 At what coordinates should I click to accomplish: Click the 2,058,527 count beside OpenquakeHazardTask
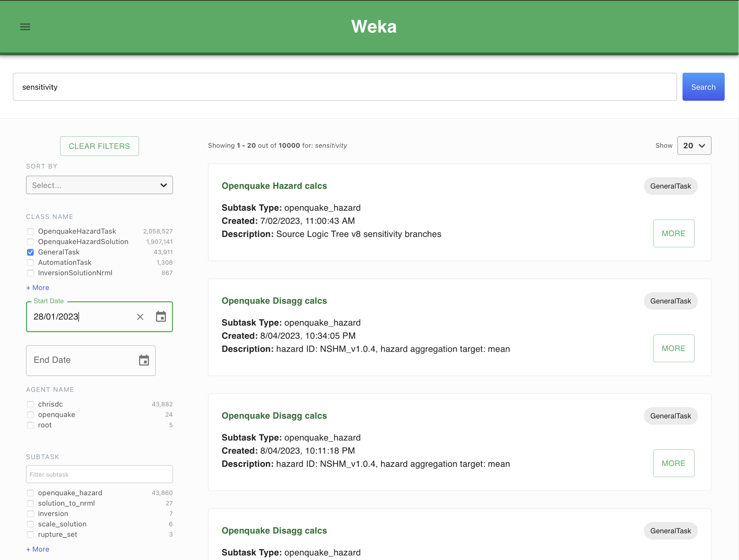pyautogui.click(x=158, y=232)
